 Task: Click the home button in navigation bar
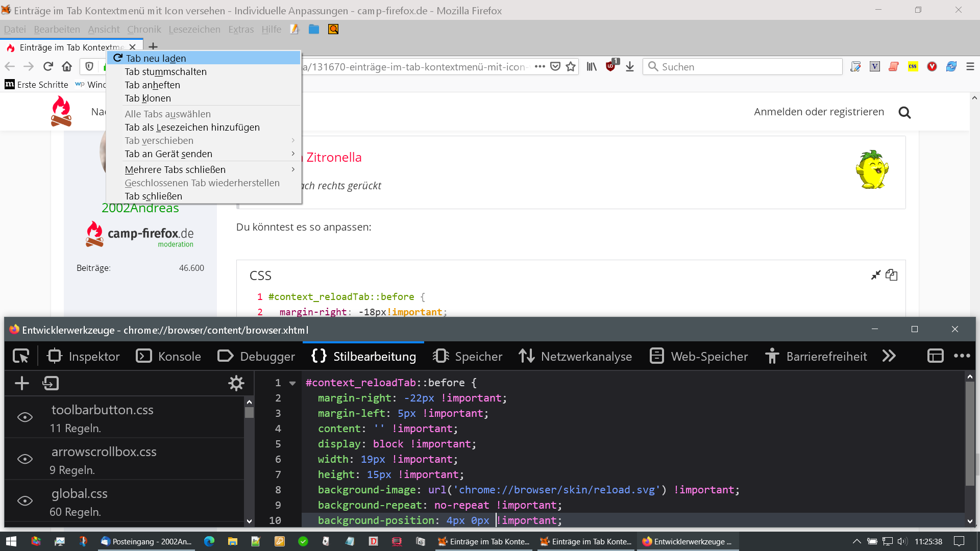pos(67,67)
